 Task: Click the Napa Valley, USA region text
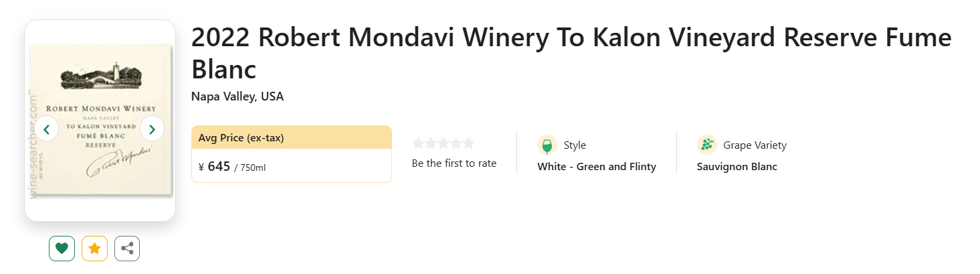click(237, 96)
